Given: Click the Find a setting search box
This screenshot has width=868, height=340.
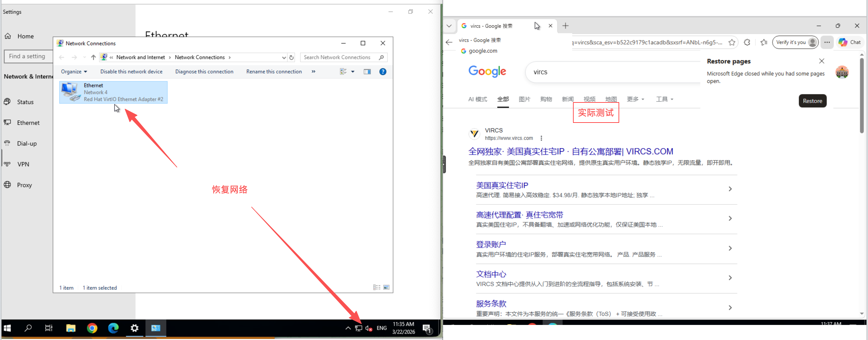Looking at the screenshot, I should (29, 56).
